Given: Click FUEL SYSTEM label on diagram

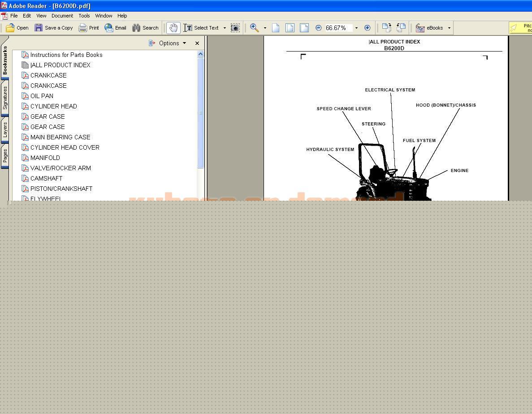Looking at the screenshot, I should point(419,140).
